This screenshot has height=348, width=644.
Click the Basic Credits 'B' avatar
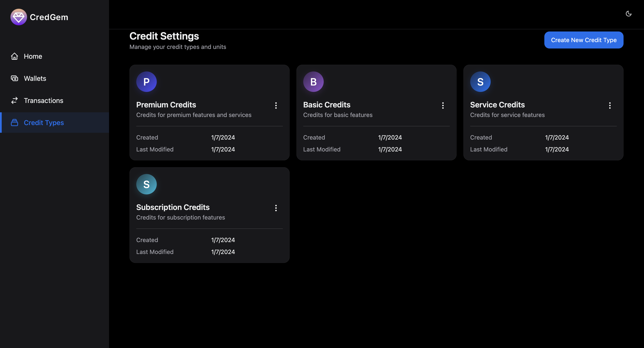click(313, 82)
